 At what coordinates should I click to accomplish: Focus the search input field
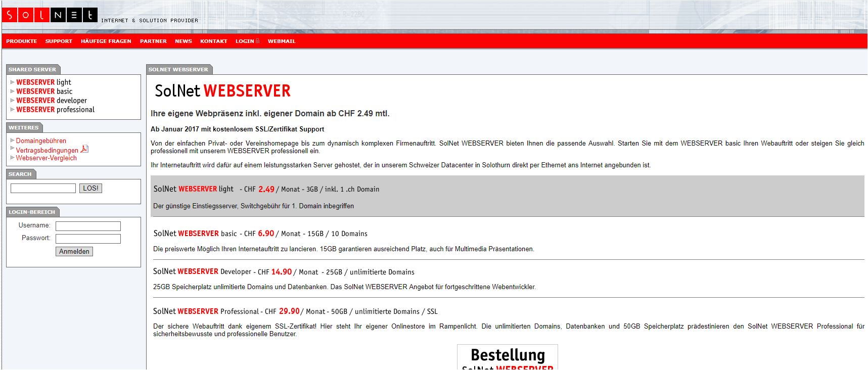coord(43,189)
